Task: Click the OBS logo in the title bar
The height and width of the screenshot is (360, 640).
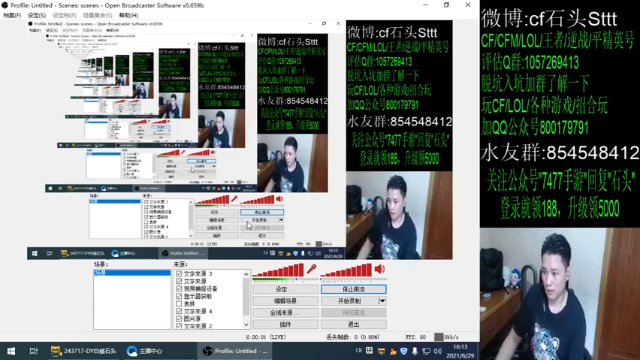Action: pos(5,5)
